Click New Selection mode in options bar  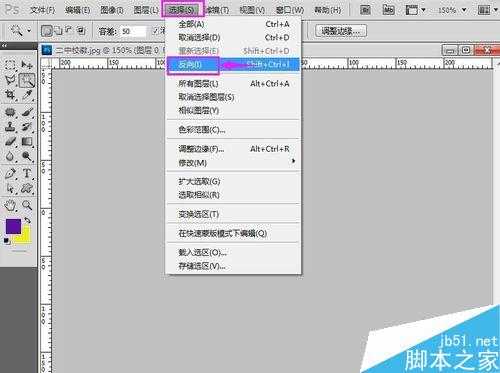coord(47,31)
